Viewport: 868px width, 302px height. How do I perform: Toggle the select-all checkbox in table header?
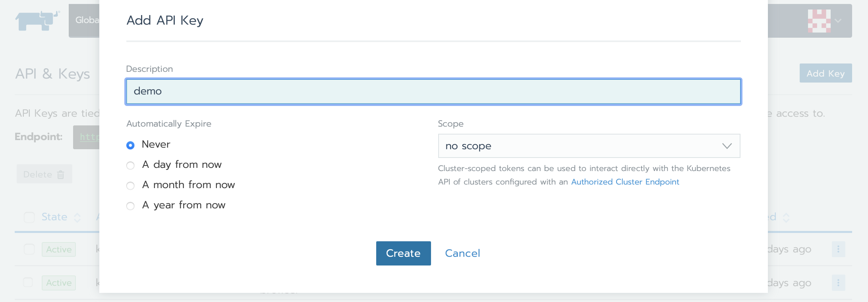coord(29,217)
